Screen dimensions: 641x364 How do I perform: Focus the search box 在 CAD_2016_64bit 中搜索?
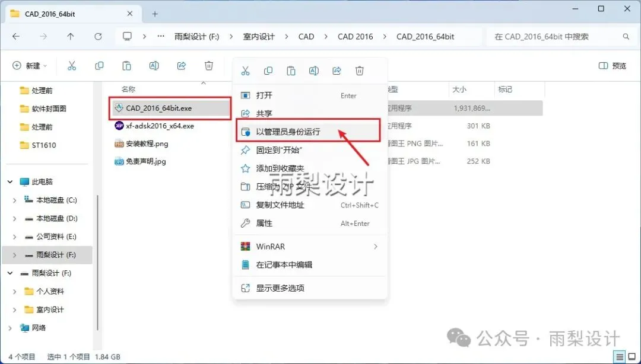pos(560,36)
